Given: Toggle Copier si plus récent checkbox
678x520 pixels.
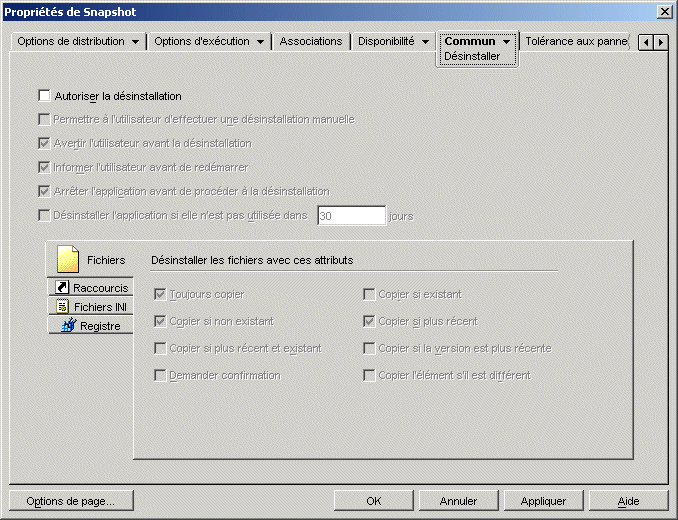Looking at the screenshot, I should [x=369, y=321].
